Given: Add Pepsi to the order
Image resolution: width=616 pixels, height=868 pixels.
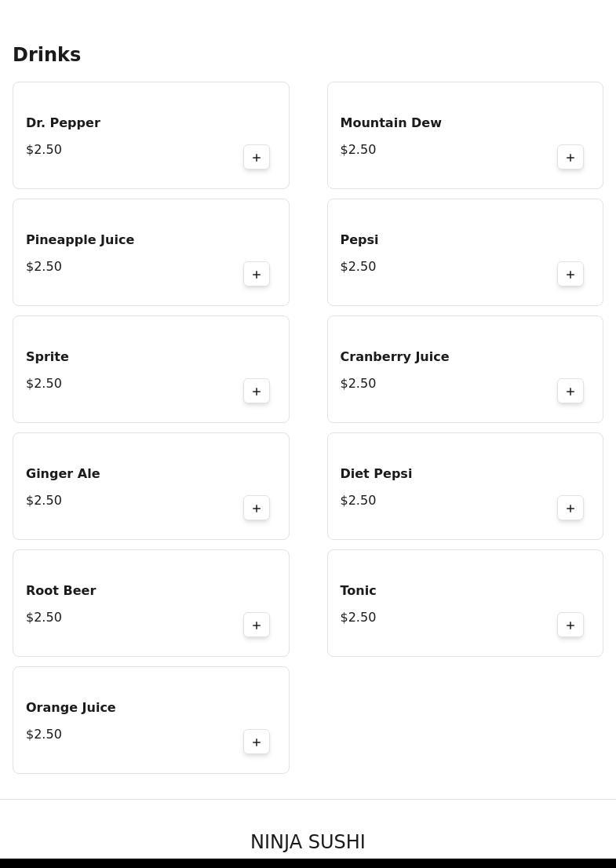Looking at the screenshot, I should (570, 275).
